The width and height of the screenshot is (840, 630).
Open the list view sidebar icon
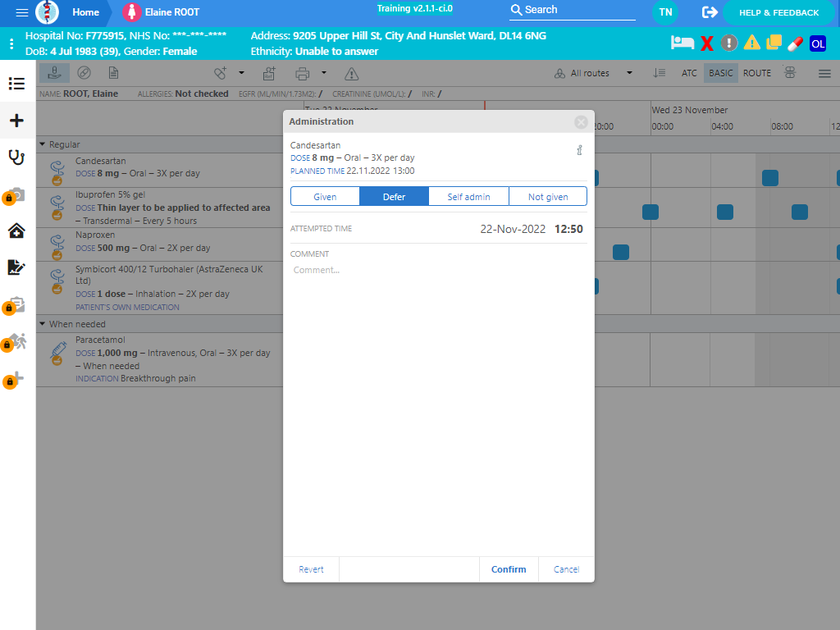tap(16, 84)
